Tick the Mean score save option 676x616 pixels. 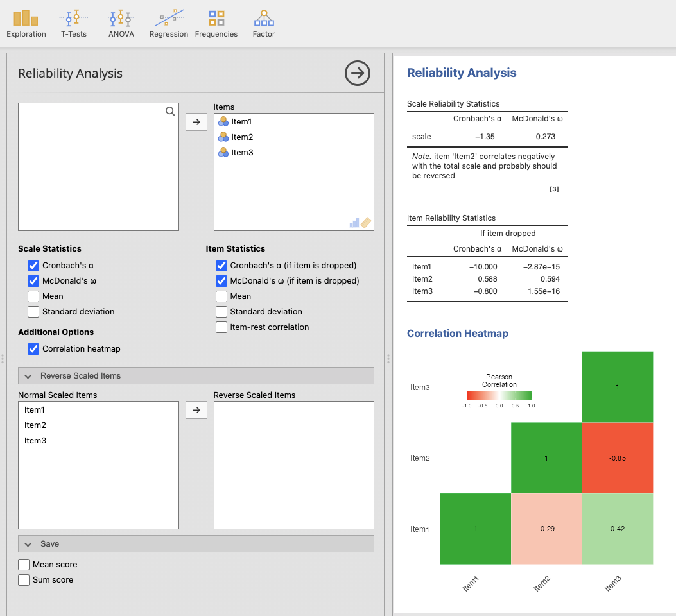coord(24,565)
